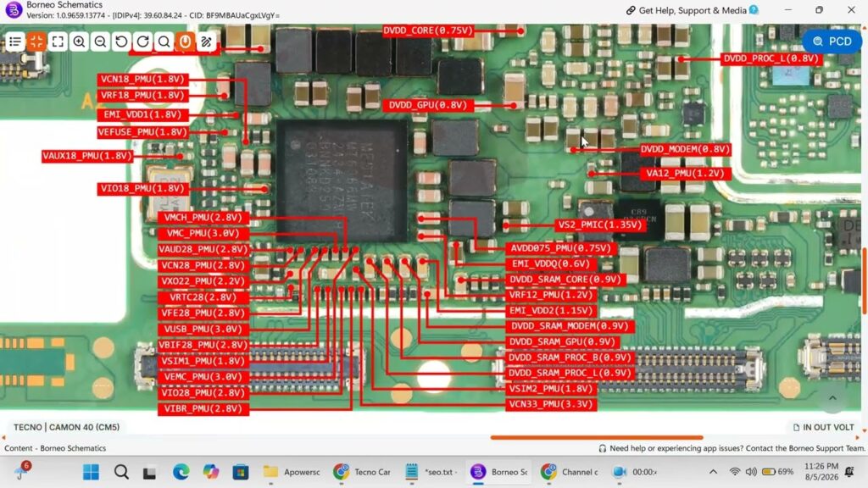Click the DVDD_PROC_L(0.8V) label

tap(771, 58)
